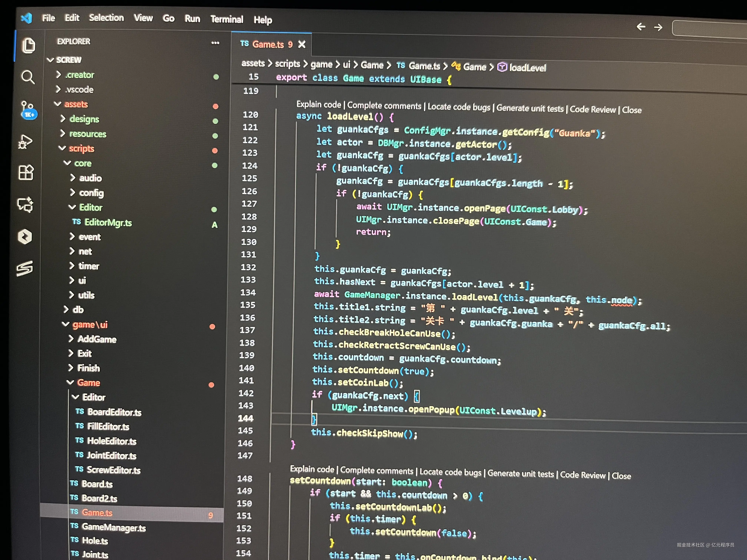Open the Run and Debug view

(x=25, y=142)
